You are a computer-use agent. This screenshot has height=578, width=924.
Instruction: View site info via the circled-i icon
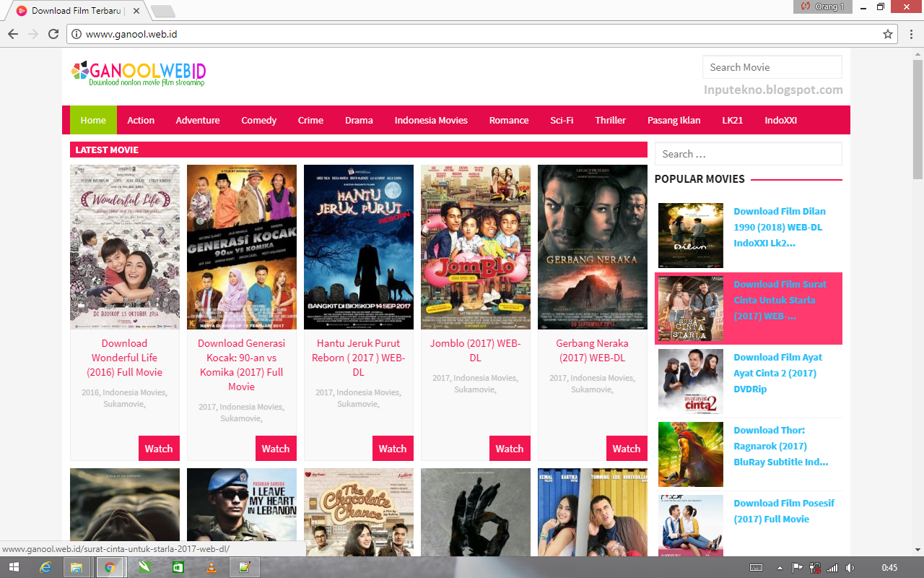click(x=77, y=33)
